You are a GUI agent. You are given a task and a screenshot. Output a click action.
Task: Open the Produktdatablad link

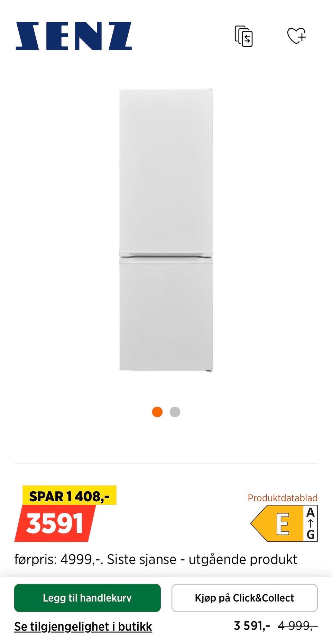tap(283, 498)
